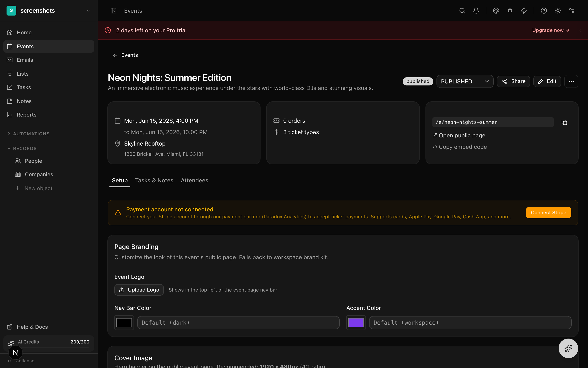Go to Home in the sidebar
The width and height of the screenshot is (588, 368).
click(49, 32)
